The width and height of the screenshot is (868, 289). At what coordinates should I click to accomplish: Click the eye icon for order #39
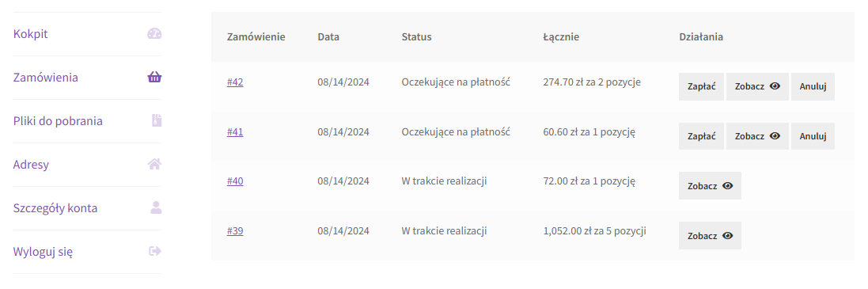(x=728, y=235)
